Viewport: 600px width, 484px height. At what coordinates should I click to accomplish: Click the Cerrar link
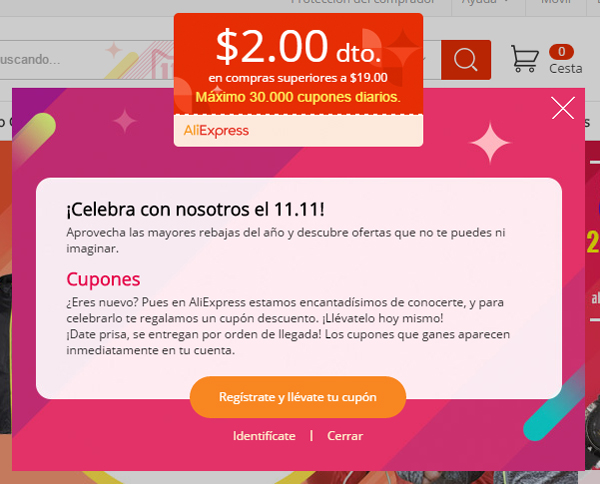(345, 436)
